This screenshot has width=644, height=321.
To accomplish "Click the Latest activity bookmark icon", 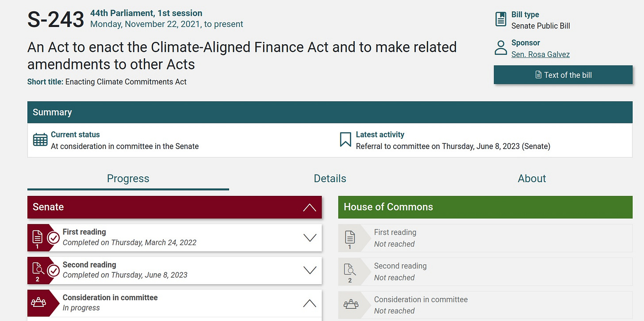I will 345,140.
